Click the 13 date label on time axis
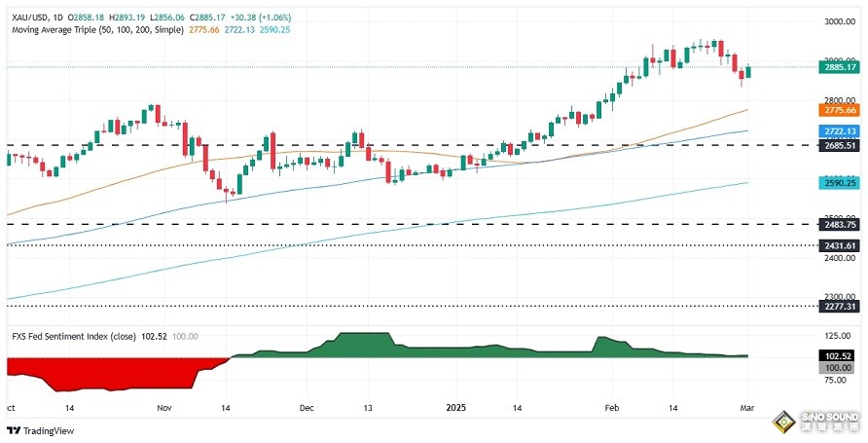The image size is (868, 443). click(x=368, y=408)
